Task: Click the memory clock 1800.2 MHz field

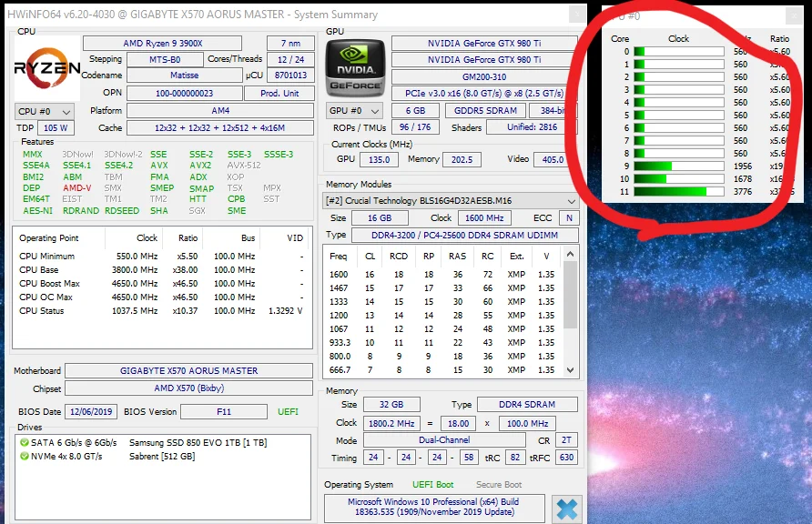Action: click(x=391, y=424)
